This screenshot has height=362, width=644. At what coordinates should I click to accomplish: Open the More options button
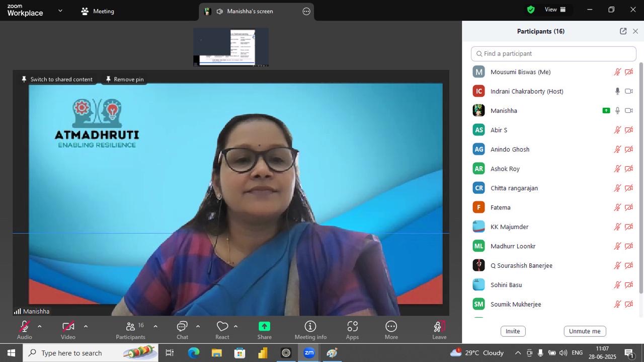(391, 330)
